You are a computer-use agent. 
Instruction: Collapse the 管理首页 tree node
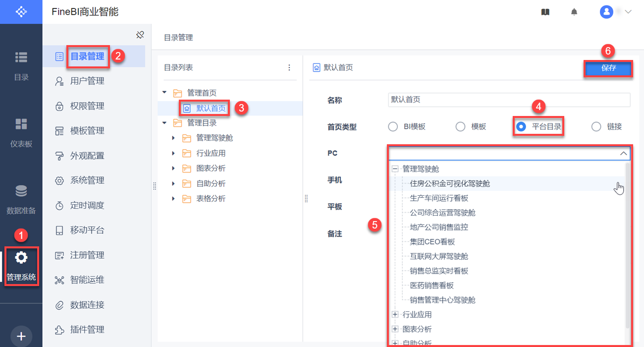(164, 92)
